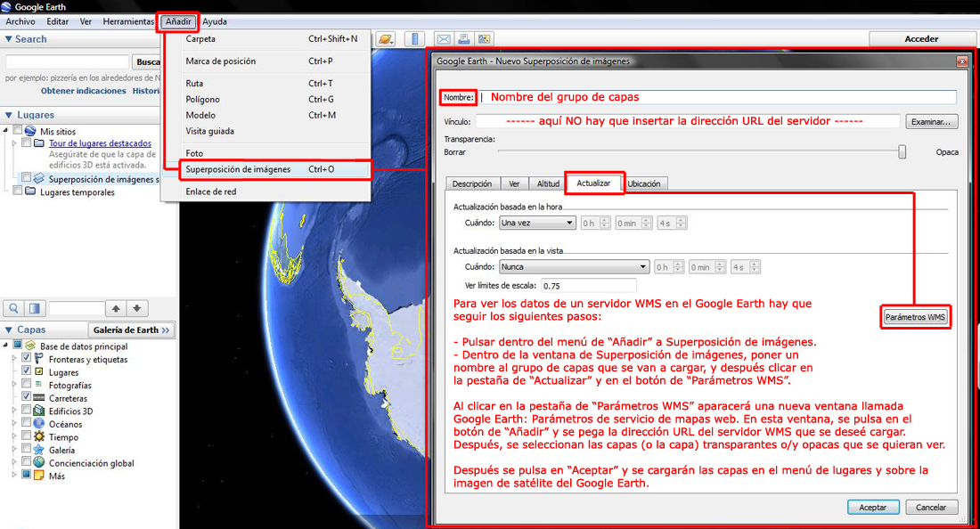Click the Mis sitios globe icon
The width and height of the screenshot is (980, 529).
30,131
